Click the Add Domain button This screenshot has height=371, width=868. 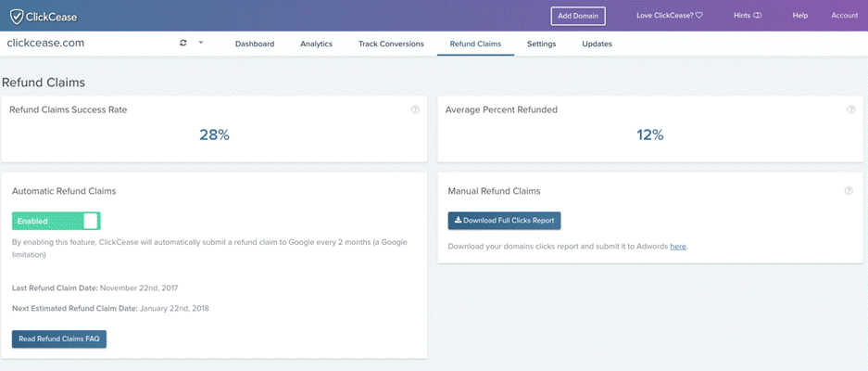tap(578, 16)
